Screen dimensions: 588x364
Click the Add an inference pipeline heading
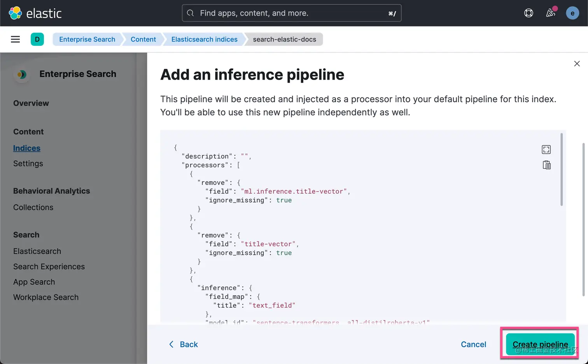coord(252,75)
